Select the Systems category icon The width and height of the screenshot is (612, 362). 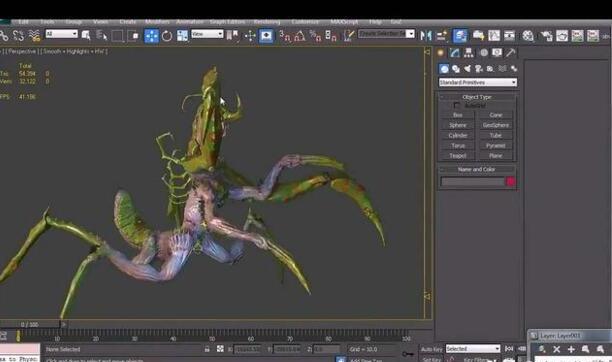pos(514,69)
